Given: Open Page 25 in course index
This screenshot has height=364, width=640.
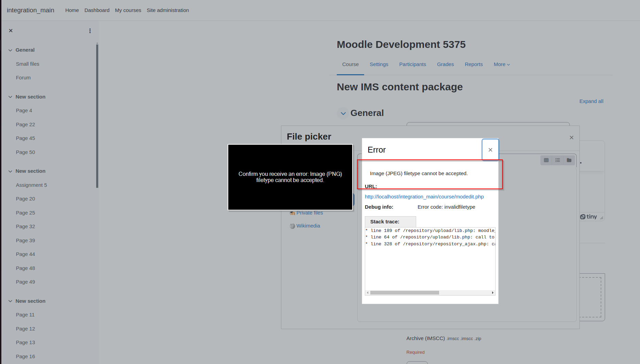Looking at the screenshot, I should click(25, 213).
